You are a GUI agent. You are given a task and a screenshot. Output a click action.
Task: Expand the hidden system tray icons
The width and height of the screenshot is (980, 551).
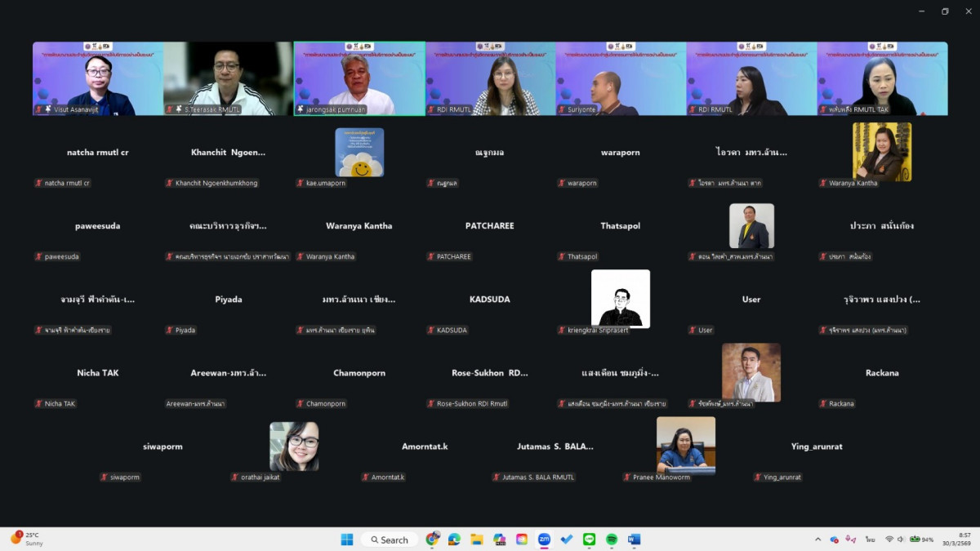[817, 540]
